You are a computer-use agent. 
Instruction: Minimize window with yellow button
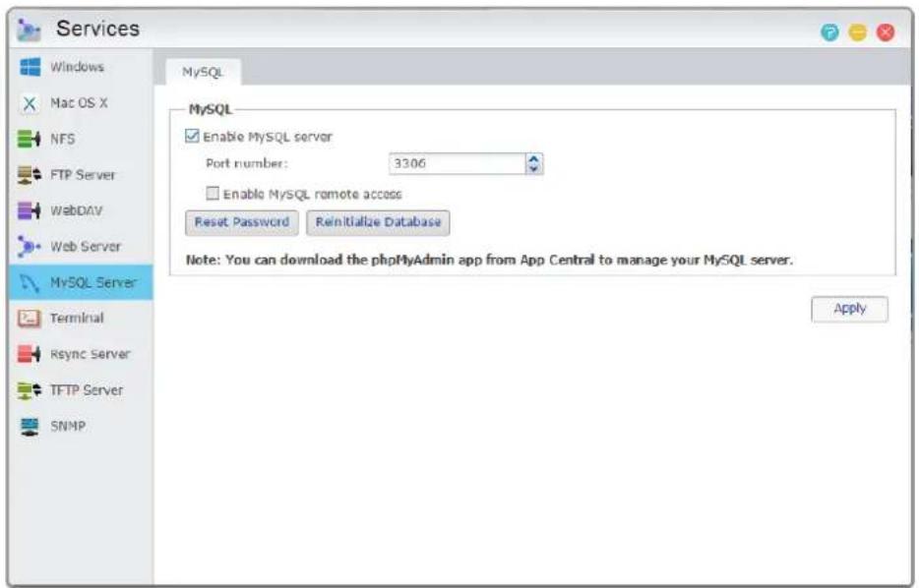point(857,32)
